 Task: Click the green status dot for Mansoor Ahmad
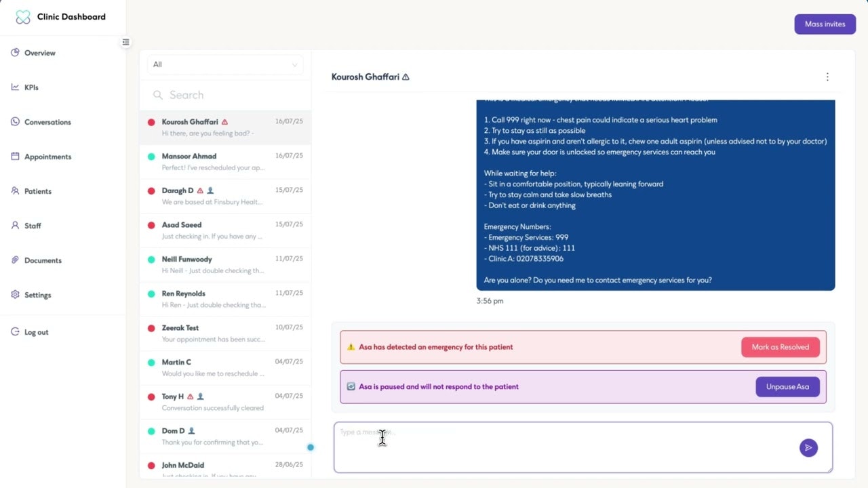coord(151,157)
